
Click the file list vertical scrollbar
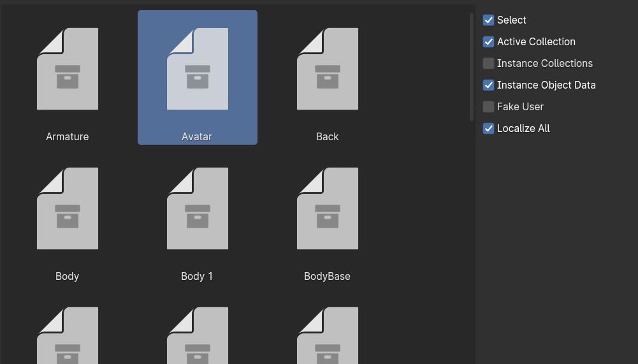point(472,67)
